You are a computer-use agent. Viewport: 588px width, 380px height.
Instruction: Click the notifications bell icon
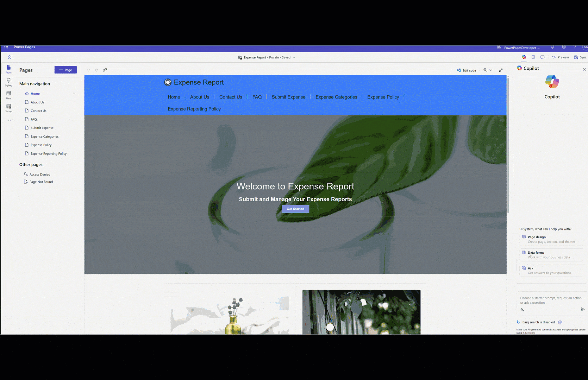pyautogui.click(x=552, y=47)
